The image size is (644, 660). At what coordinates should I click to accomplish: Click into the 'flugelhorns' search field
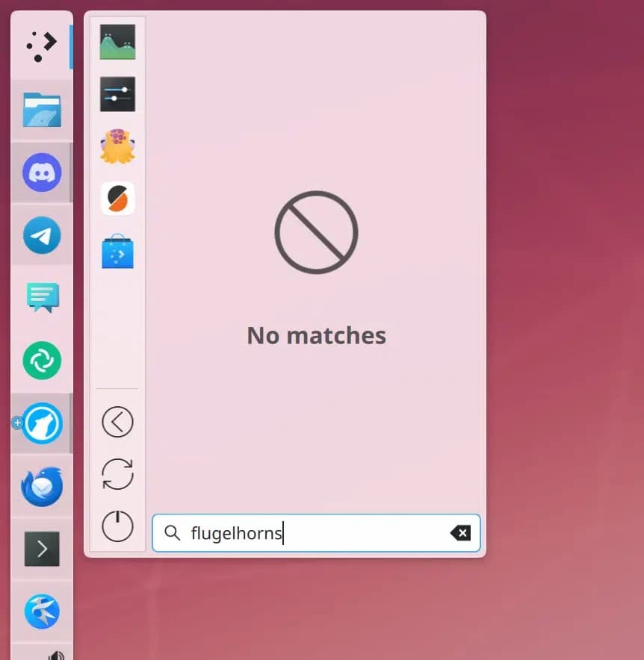point(314,533)
